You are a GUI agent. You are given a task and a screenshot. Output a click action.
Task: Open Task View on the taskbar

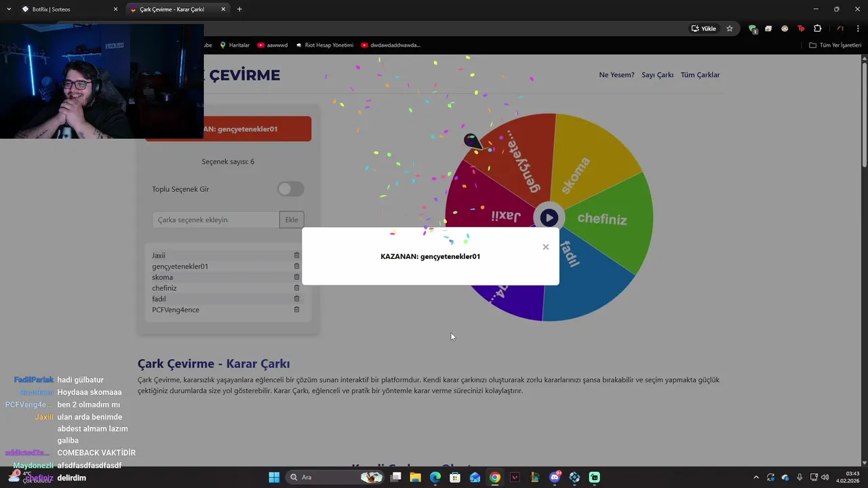395,477
